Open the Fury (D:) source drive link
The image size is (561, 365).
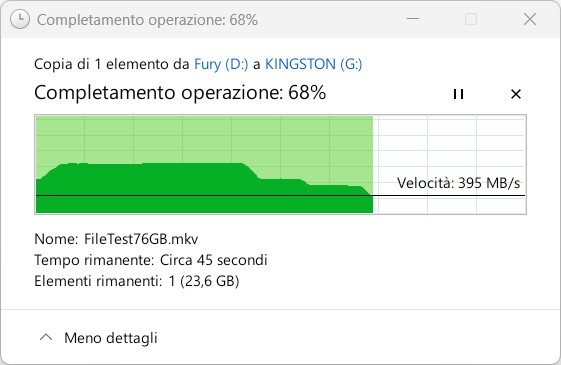pyautogui.click(x=221, y=64)
